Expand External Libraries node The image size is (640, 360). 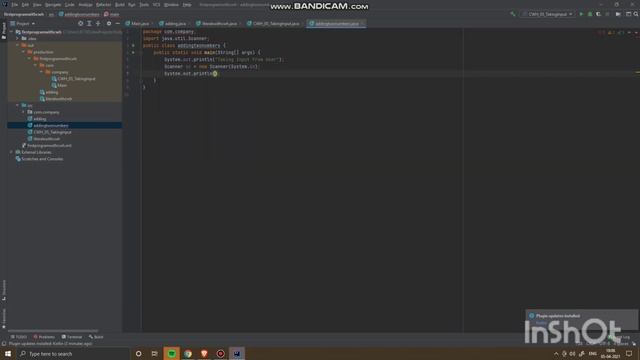pyautogui.click(x=11, y=152)
